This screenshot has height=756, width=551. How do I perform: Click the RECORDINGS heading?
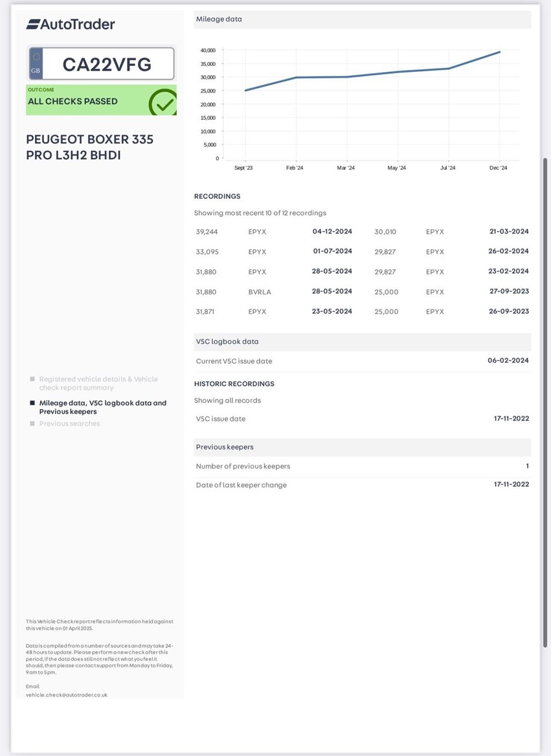click(x=217, y=196)
